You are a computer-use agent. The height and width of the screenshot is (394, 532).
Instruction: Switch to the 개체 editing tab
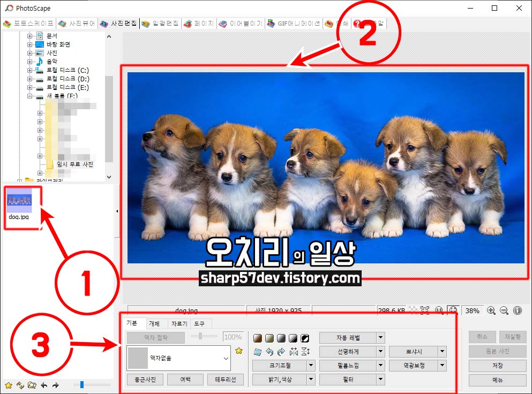(154, 323)
